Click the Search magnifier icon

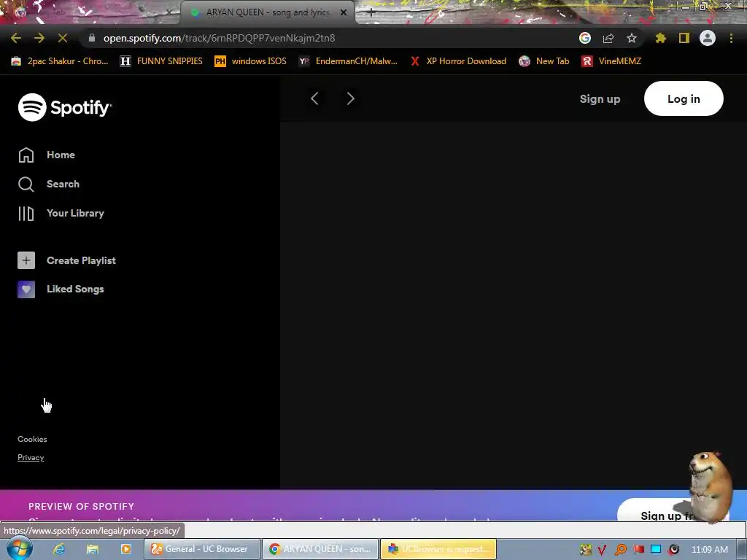(x=26, y=184)
